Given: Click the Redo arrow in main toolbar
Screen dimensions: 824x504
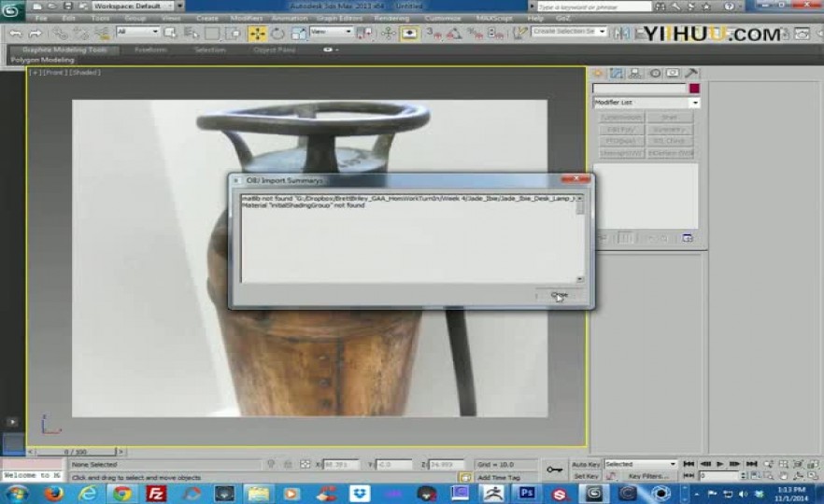Looking at the screenshot, I should 36,34.
